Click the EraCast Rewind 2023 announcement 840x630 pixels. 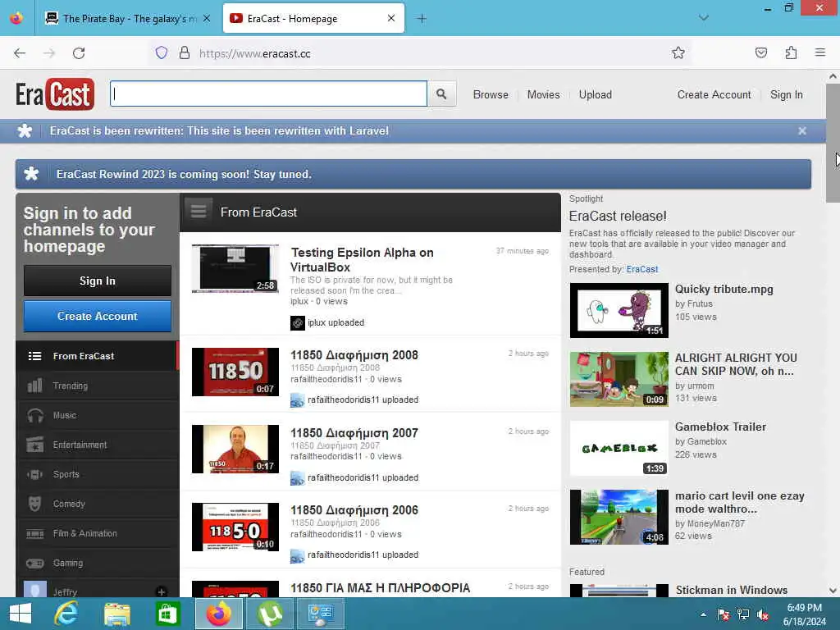(413, 174)
